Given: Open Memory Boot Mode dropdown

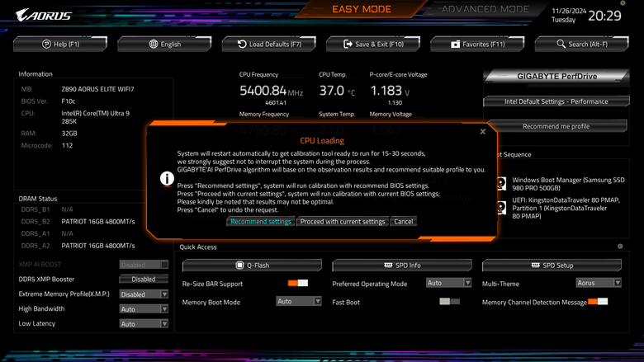Looking at the screenshot, I should [x=299, y=301].
